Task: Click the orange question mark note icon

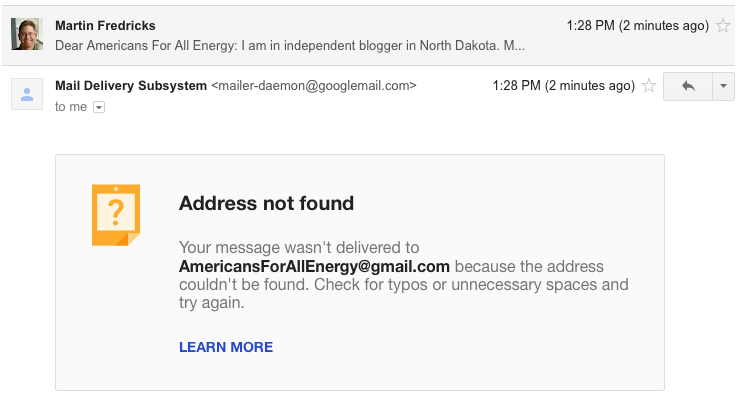Action: 116,214
